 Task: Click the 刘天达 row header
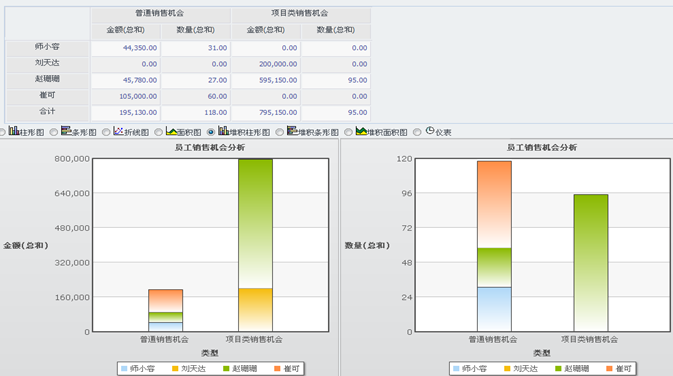pyautogui.click(x=47, y=64)
